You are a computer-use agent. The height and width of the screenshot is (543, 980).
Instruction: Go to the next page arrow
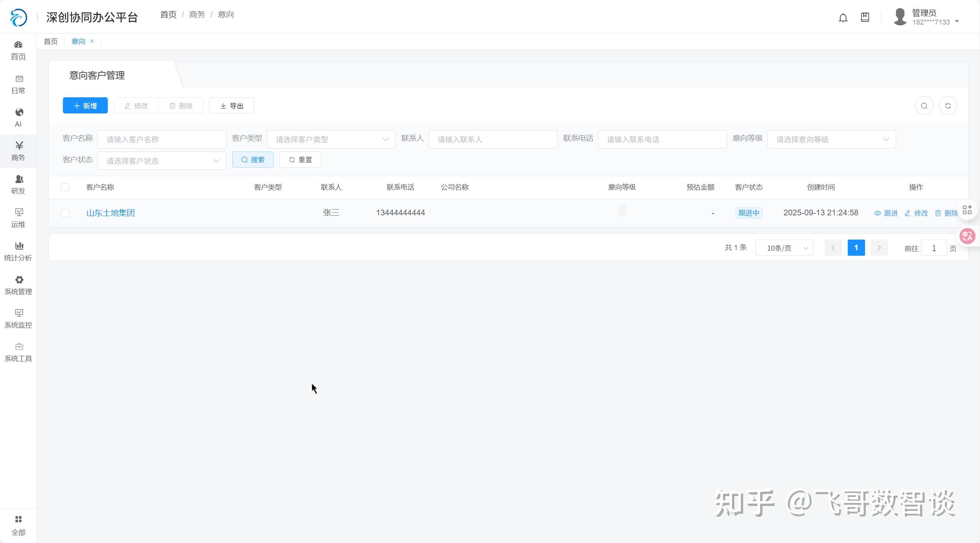click(x=879, y=248)
